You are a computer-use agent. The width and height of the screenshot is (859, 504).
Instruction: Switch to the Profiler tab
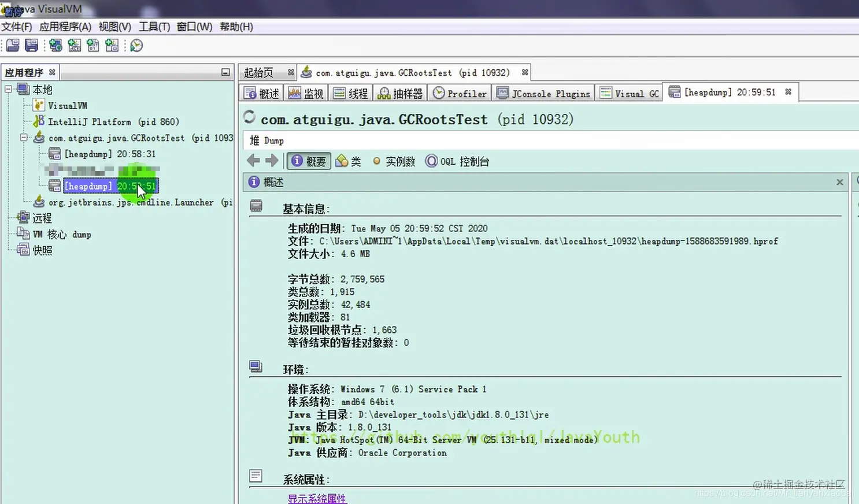(x=460, y=94)
